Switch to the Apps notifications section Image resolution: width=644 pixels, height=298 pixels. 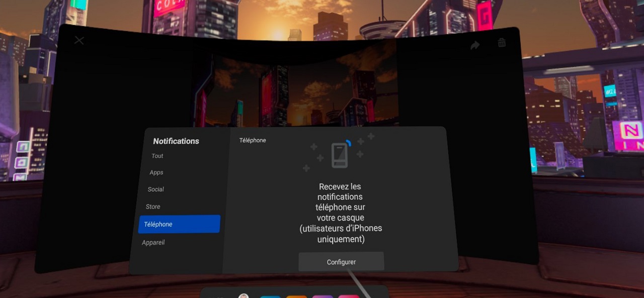[156, 172]
